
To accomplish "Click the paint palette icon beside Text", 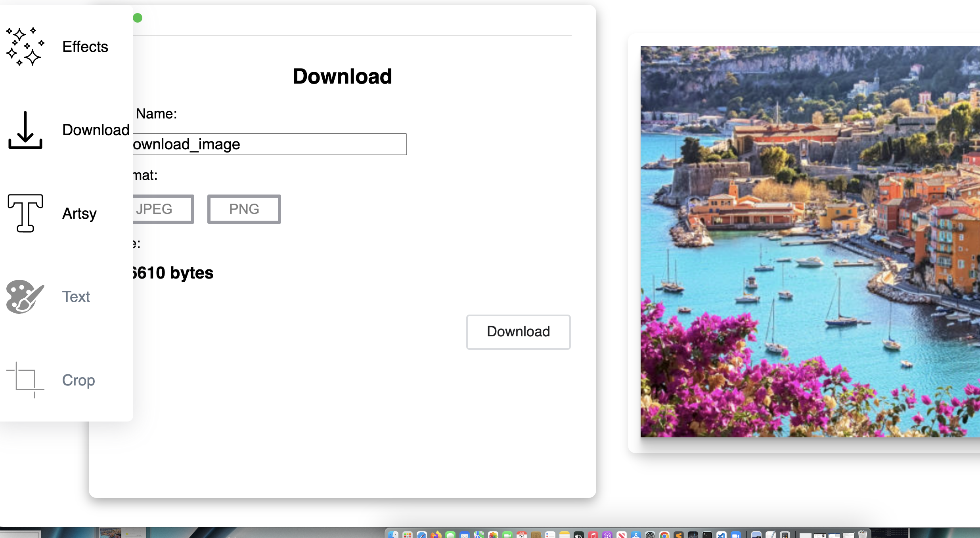I will [25, 297].
